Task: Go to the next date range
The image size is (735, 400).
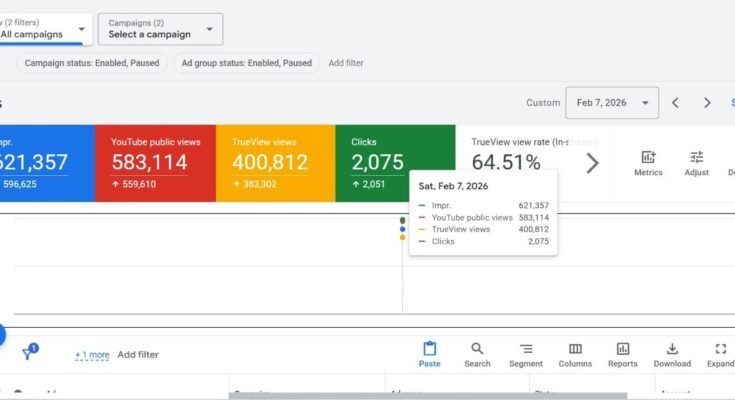Action: tap(707, 103)
